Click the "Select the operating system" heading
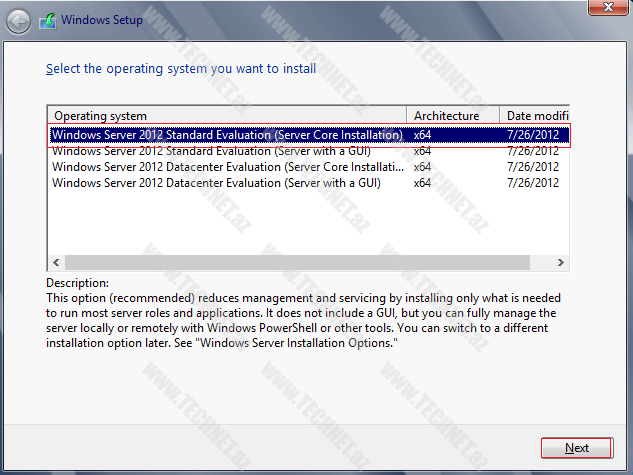The image size is (633, 475). [x=181, y=69]
